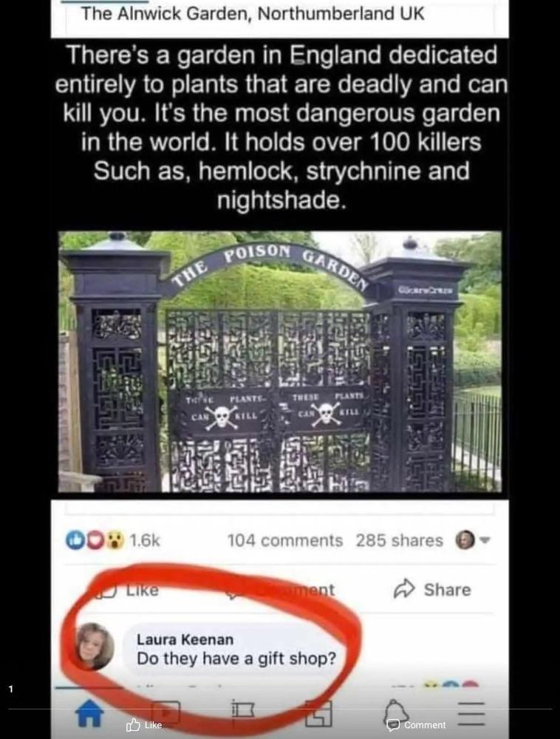Click the thumbs-up Like overlay button
The height and width of the screenshot is (739, 560).
pos(144,725)
